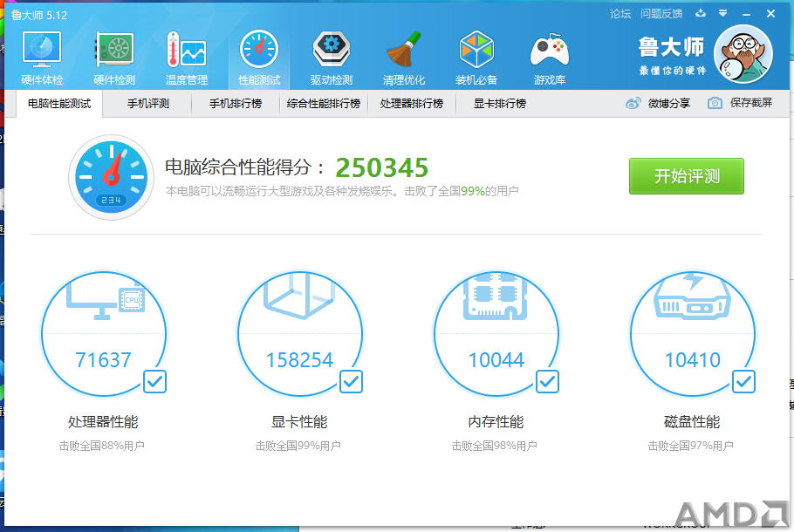The height and width of the screenshot is (532, 794).
Task: Click the processor performance circle 71637
Action: pyautogui.click(x=103, y=333)
